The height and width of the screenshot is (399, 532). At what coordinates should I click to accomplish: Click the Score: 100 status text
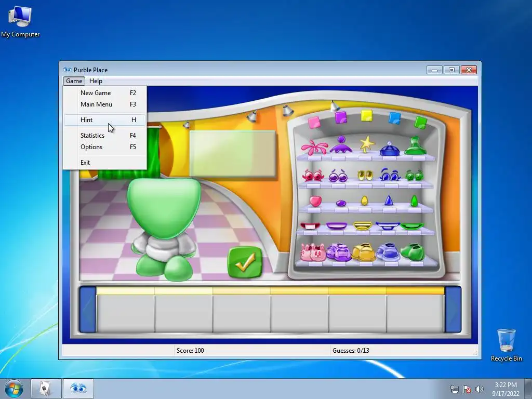coord(190,351)
